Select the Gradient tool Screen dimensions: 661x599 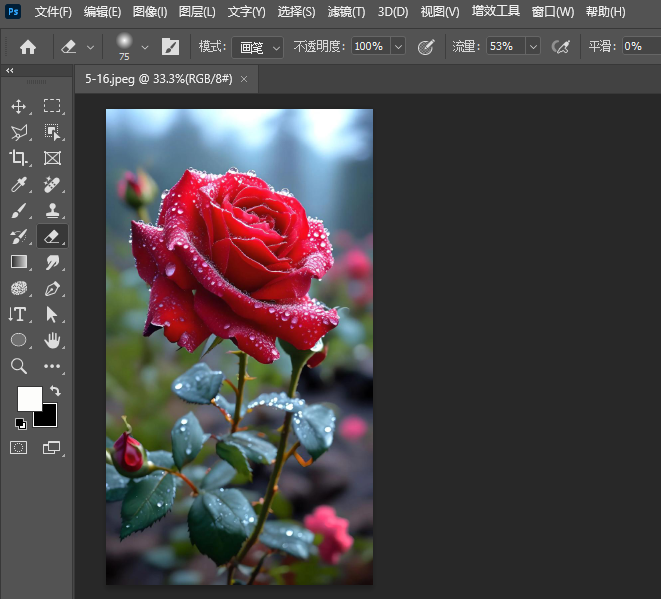click(19, 262)
